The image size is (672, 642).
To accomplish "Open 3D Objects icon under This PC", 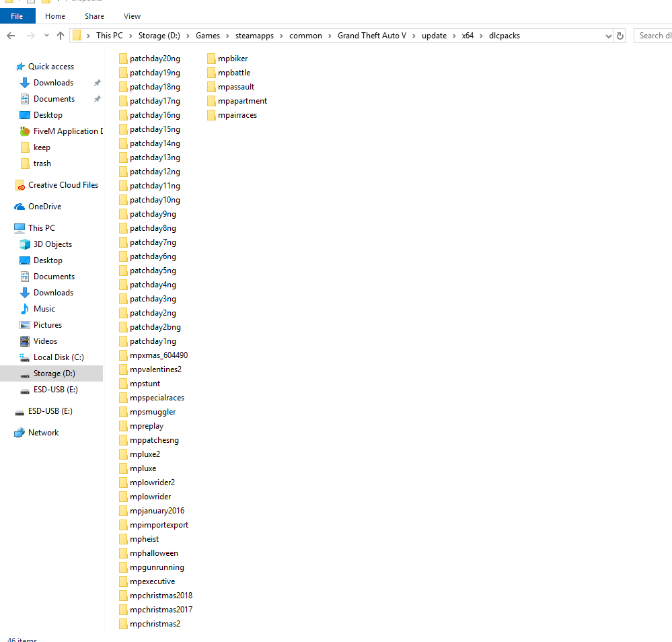I will pos(25,244).
